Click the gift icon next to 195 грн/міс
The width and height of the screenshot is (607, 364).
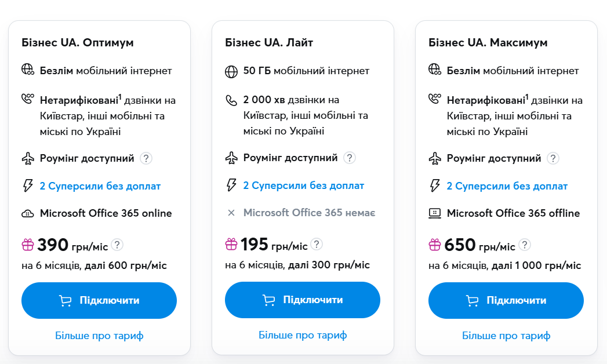pyautogui.click(x=231, y=245)
